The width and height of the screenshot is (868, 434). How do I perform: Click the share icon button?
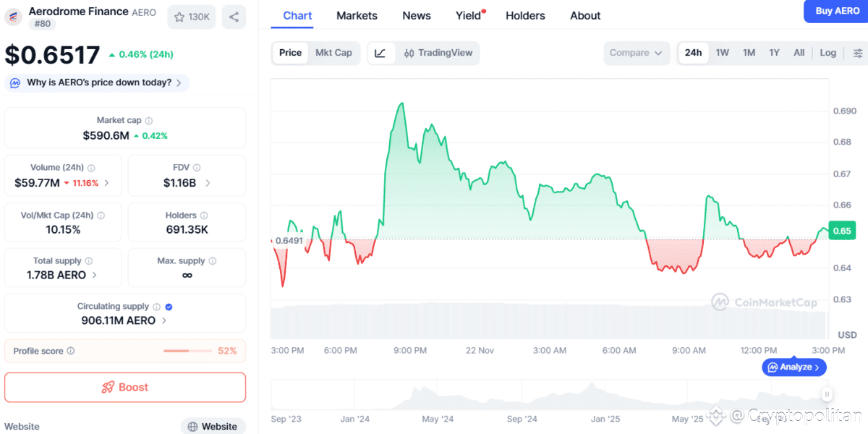point(234,17)
